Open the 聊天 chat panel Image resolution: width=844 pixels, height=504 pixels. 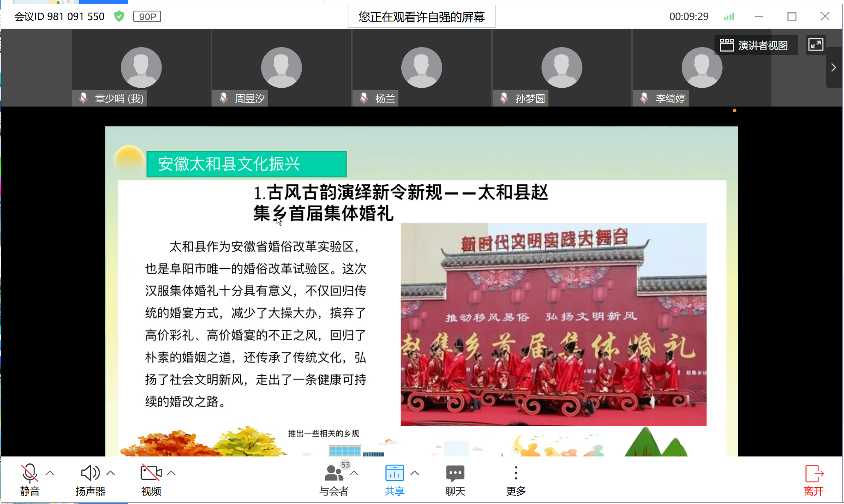(x=455, y=479)
